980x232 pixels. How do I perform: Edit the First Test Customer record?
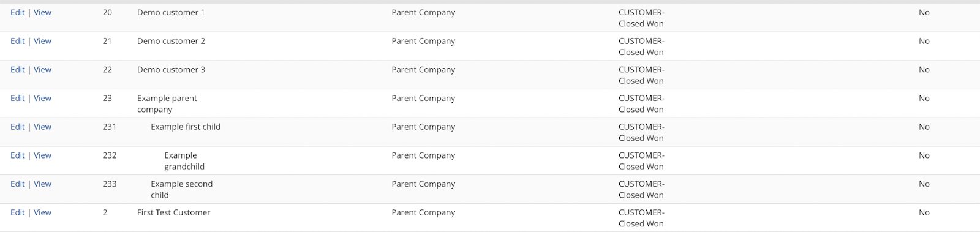(17, 213)
